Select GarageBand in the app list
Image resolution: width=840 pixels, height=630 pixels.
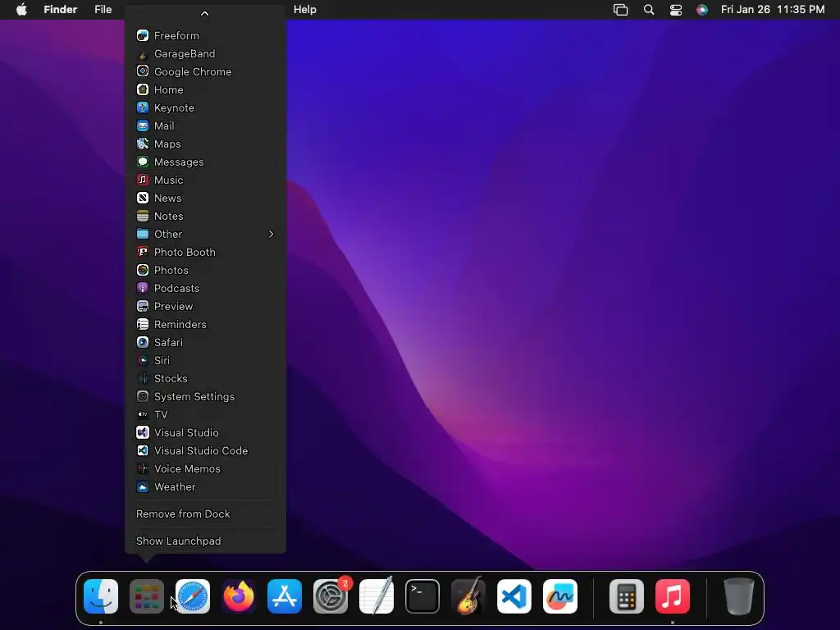(x=205, y=53)
